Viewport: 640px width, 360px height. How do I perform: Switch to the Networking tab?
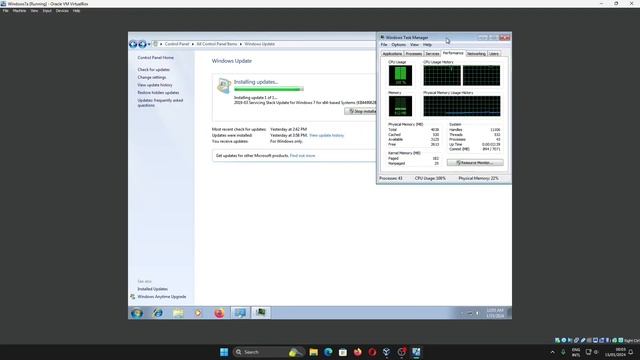(x=476, y=54)
